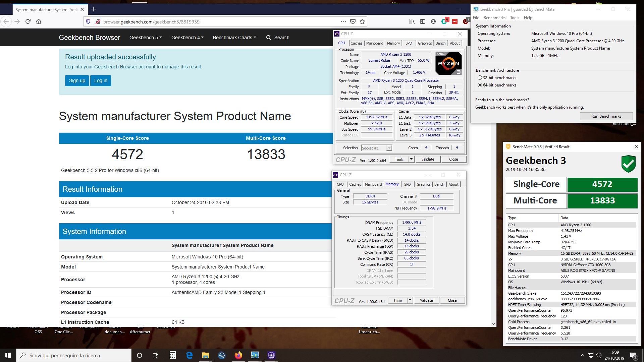The width and height of the screenshot is (644, 362).
Task: Open page actions three-dot menu in address bar
Action: coord(343,21)
